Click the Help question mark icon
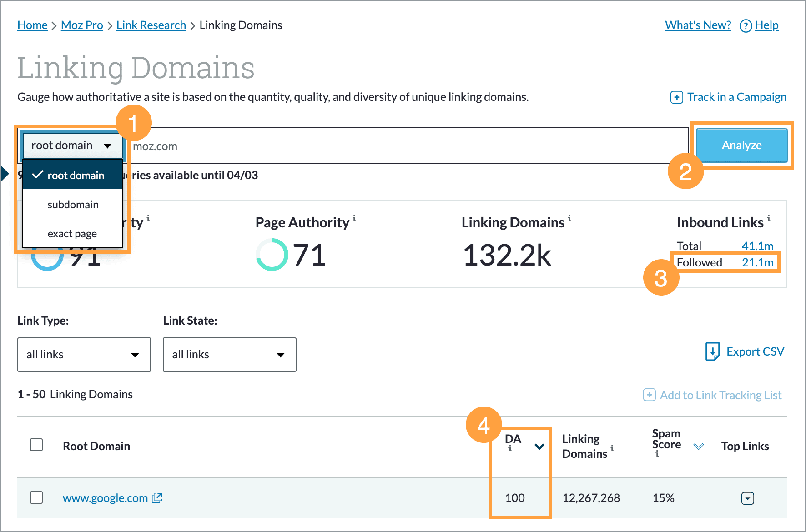This screenshot has height=532, width=806. [x=746, y=26]
